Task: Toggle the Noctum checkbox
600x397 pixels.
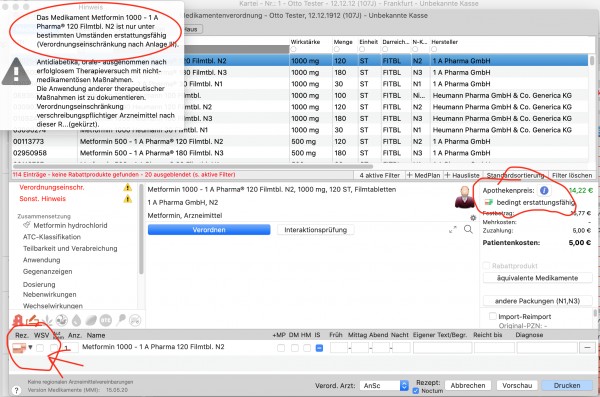Action: click(416, 391)
